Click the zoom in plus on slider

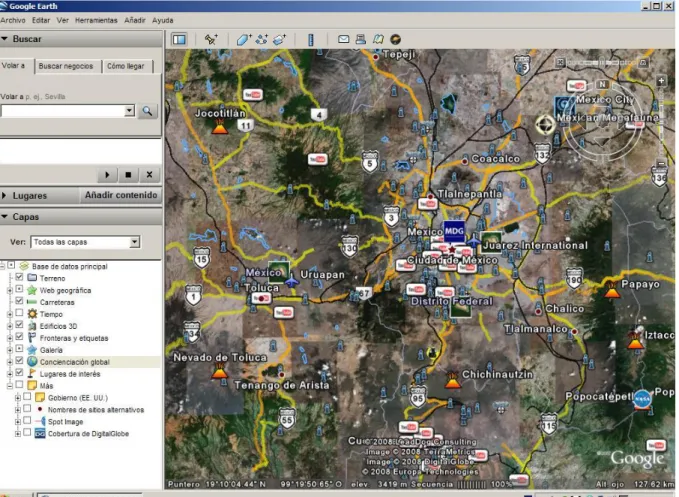(661, 81)
